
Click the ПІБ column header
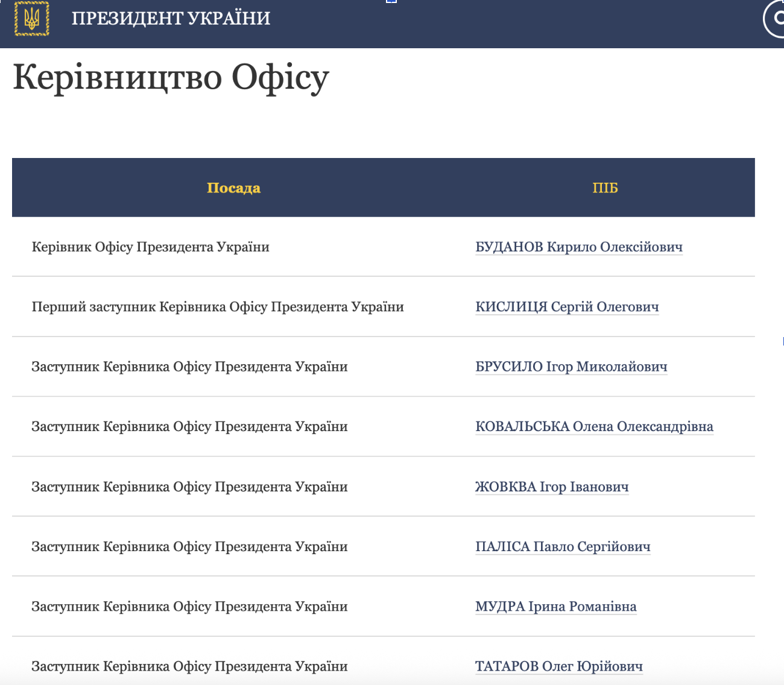pos(605,188)
